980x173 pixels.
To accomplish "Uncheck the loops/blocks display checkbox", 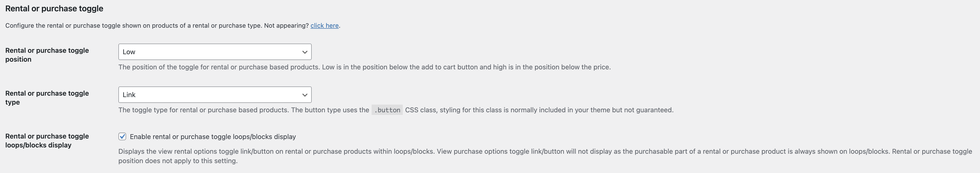I will 122,137.
